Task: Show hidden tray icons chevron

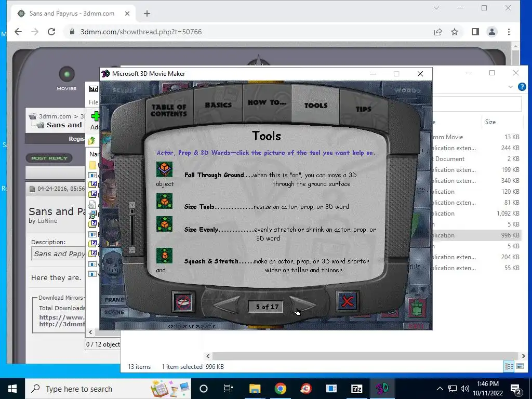Action: click(440, 389)
